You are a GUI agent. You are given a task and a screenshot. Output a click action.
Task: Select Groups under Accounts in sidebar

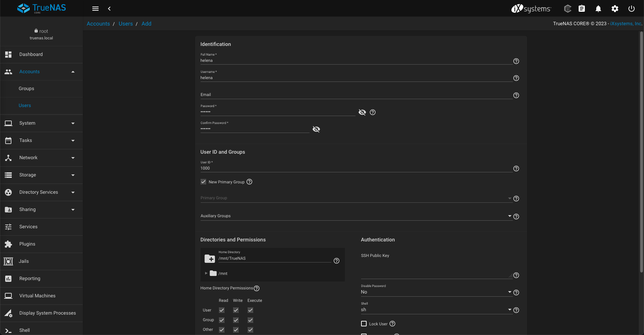point(26,89)
